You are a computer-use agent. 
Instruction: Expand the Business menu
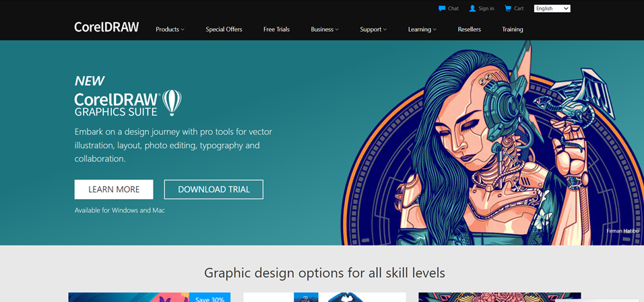(x=325, y=30)
